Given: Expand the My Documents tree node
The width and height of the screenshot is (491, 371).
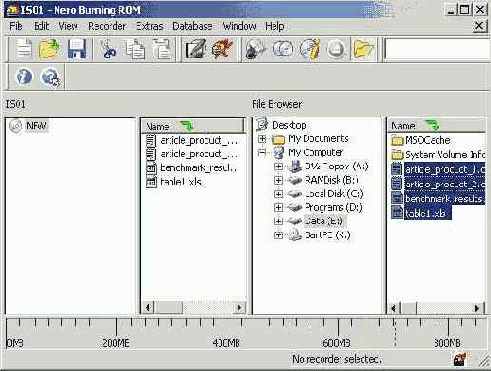Looking at the screenshot, I should click(262, 139).
